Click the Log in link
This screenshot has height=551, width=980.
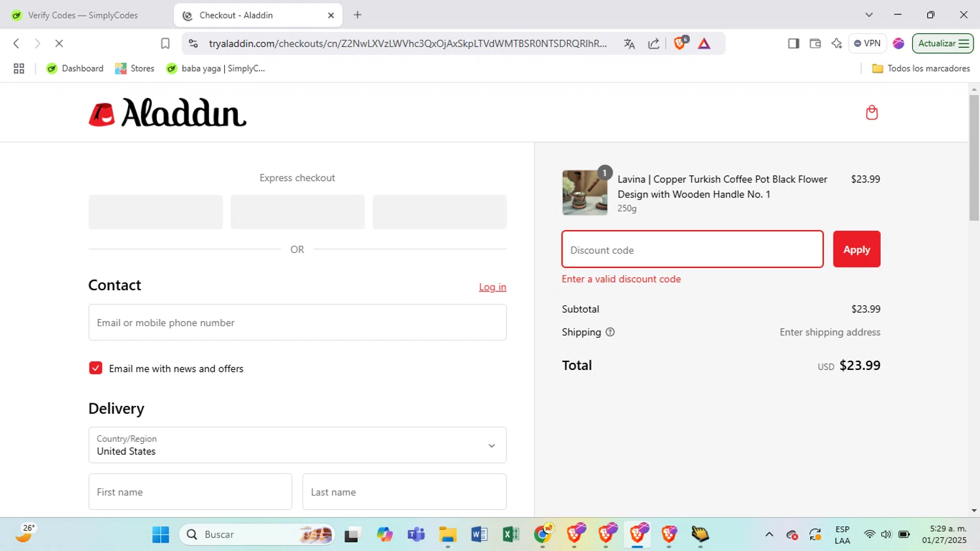pos(493,287)
